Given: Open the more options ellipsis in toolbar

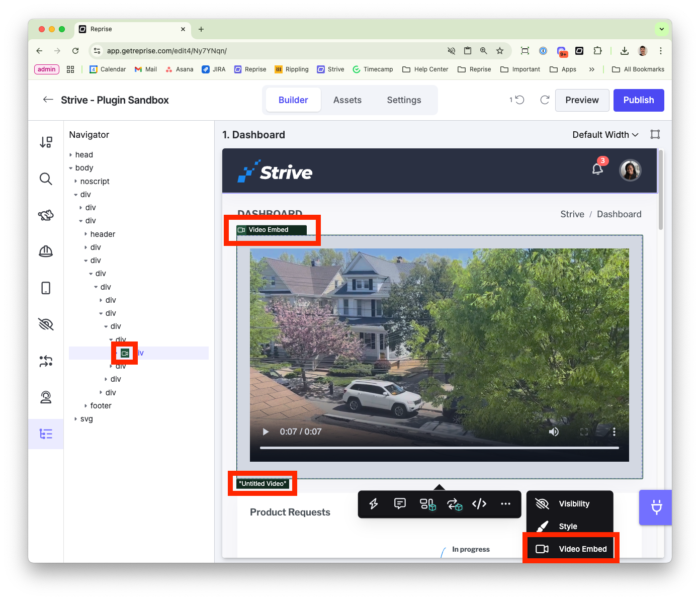Looking at the screenshot, I should point(505,504).
